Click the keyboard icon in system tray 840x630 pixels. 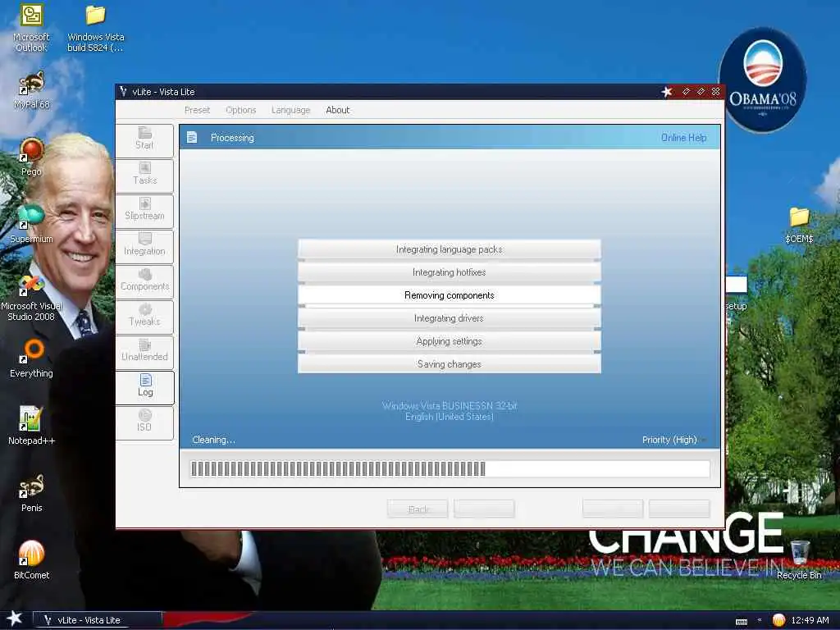742,622
